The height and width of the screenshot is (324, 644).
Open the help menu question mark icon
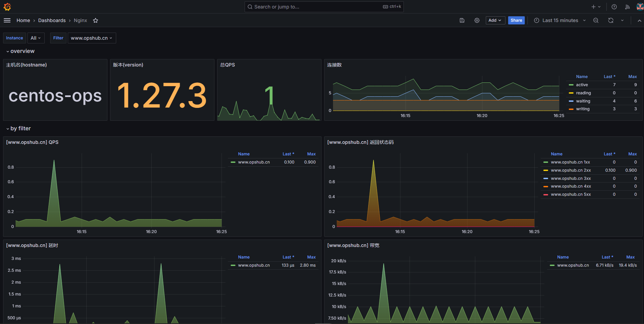tap(614, 6)
